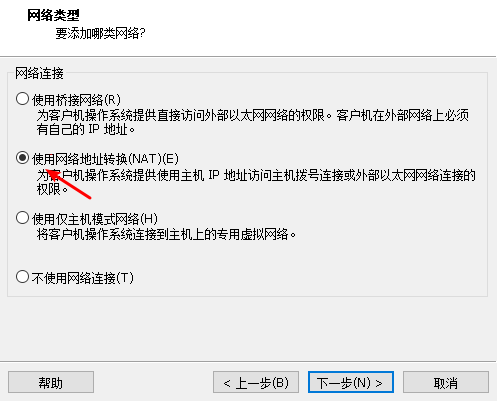This screenshot has height=401, width=497.
Task: Choose the 使用网络地址转换(NAT)(E) radio circle
Action: point(22,158)
